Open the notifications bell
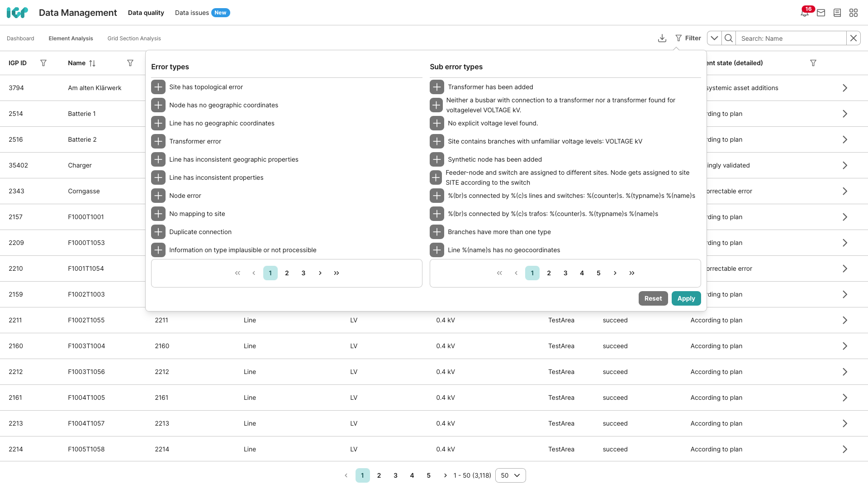This screenshot has width=868, height=489. (804, 13)
